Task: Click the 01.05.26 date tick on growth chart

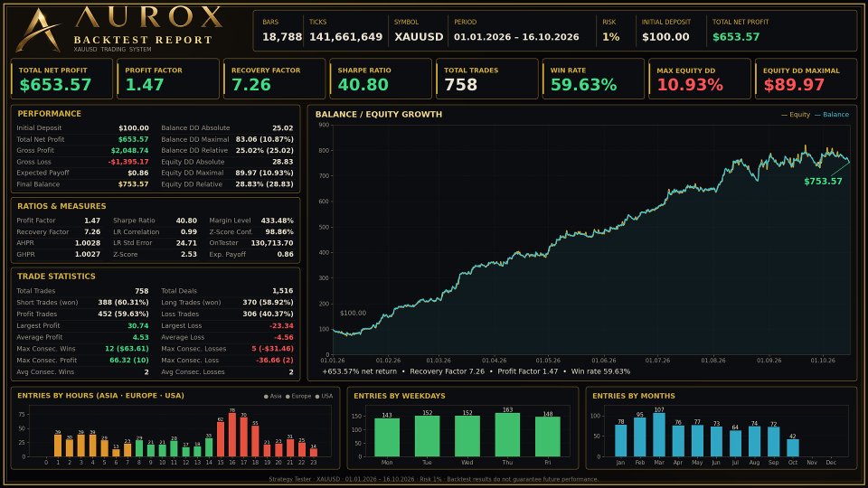Action: pos(548,361)
